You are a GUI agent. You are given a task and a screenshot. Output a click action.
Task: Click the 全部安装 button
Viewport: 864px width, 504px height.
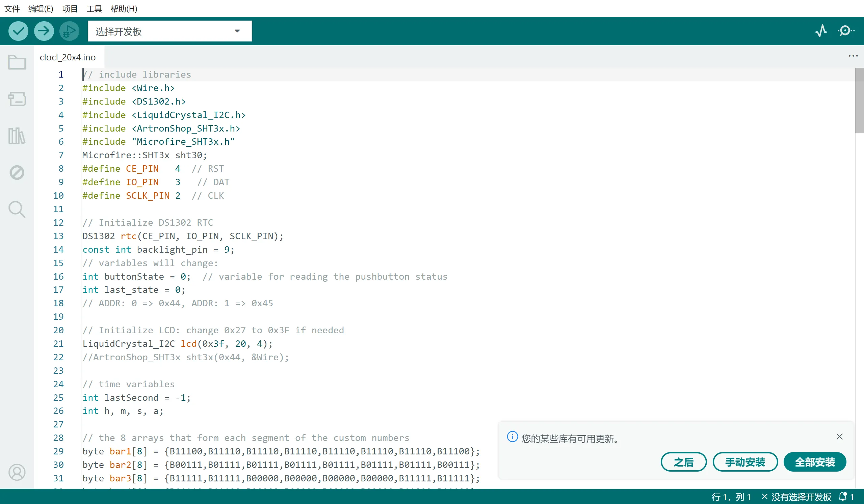[815, 462]
